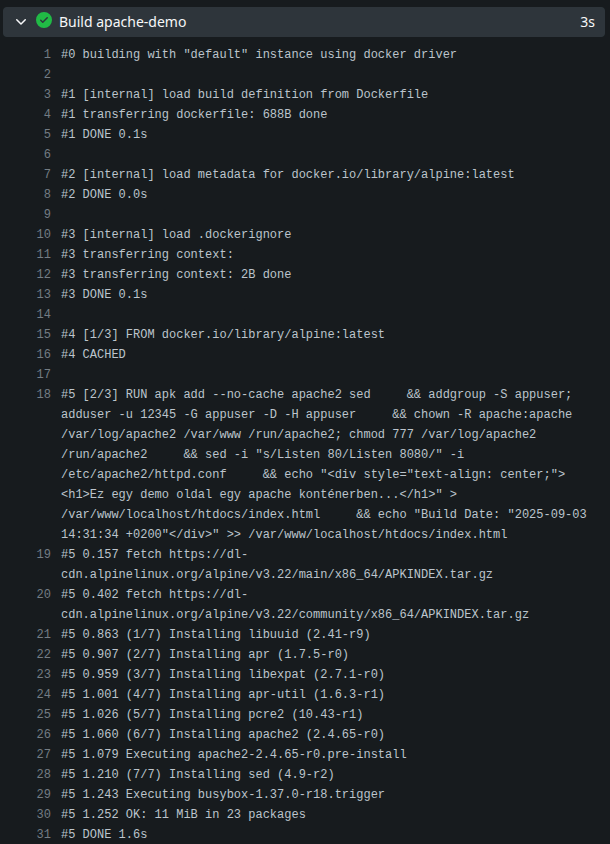Click the "#1 DONE 0.1s" log text
Viewport: 610px width, 844px height.
point(104,134)
